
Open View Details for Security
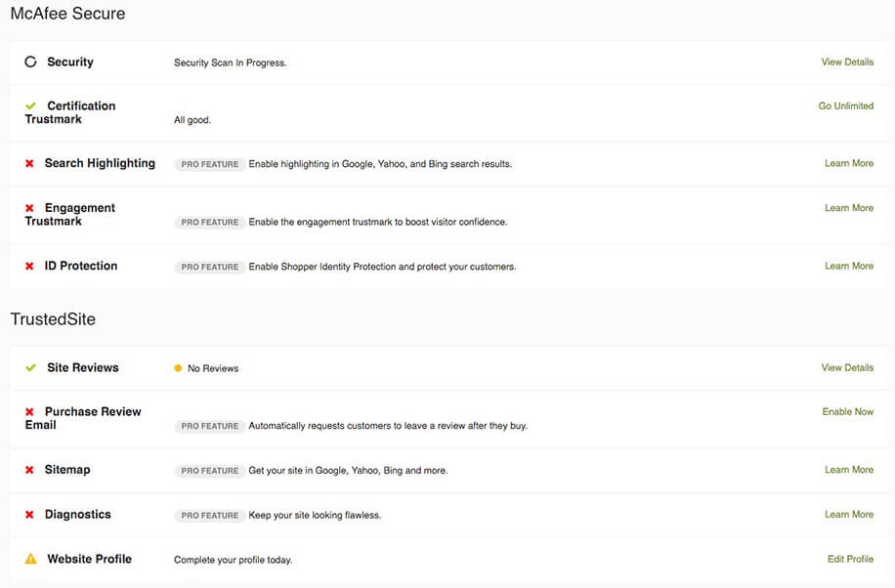(x=848, y=62)
